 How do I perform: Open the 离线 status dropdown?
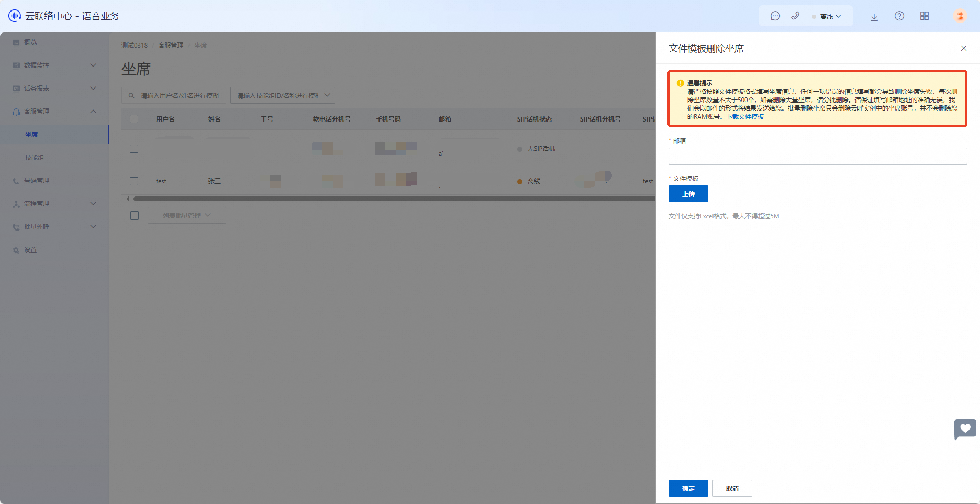[x=827, y=16]
